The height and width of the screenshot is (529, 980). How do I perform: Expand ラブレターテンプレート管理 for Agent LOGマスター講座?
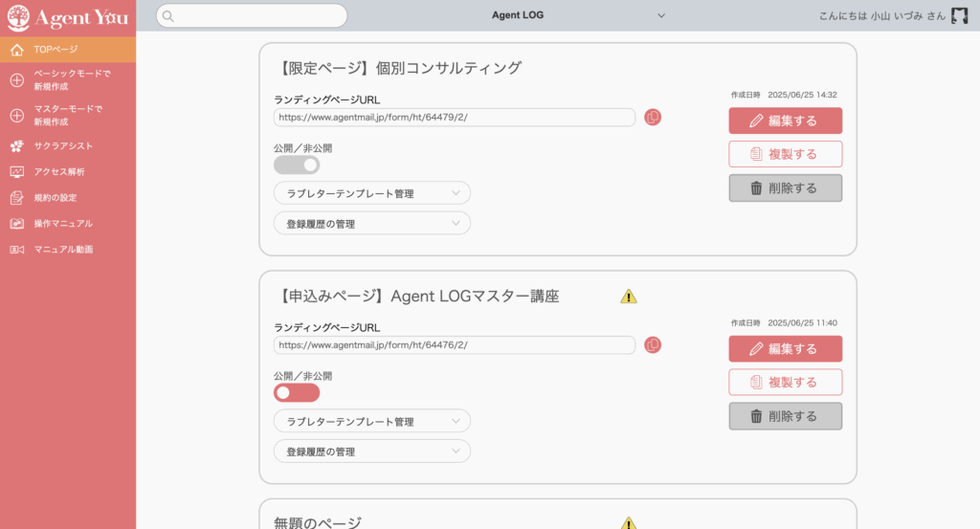(x=372, y=421)
